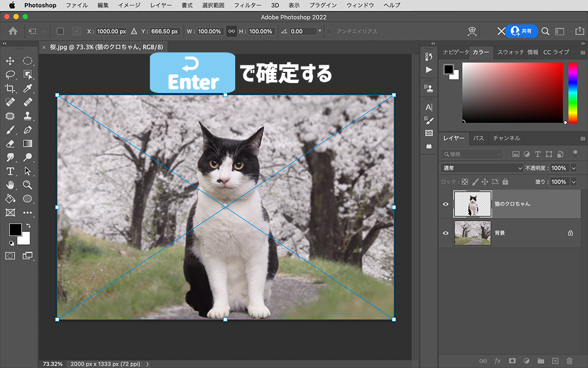588x368 pixels.
Task: Click on the hue spectrum slider
Action: point(573,92)
